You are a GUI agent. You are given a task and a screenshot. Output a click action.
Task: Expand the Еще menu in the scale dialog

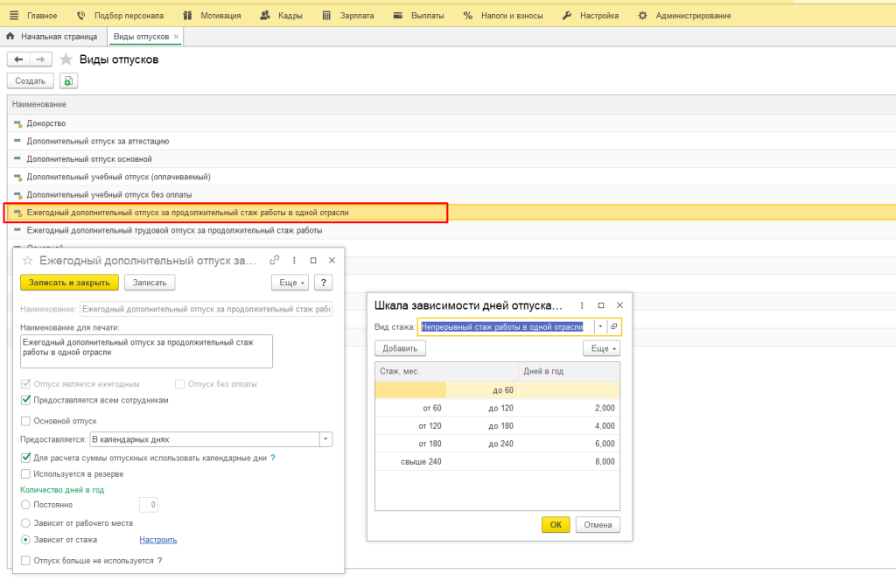tap(602, 348)
